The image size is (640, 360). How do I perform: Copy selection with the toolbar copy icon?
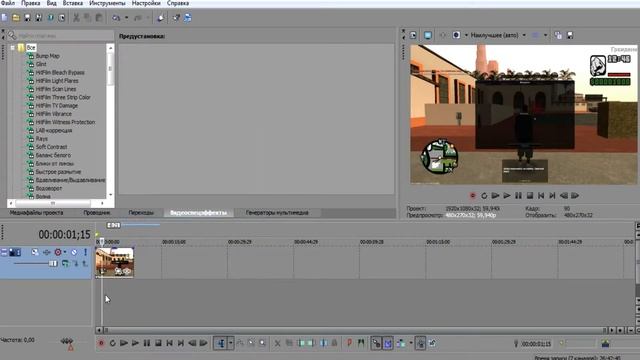click(87, 18)
